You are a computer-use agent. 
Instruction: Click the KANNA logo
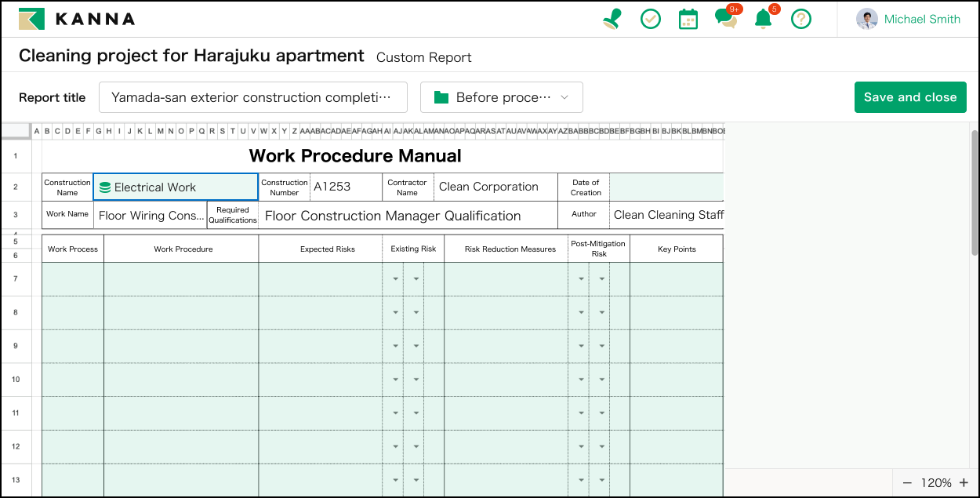click(77, 19)
